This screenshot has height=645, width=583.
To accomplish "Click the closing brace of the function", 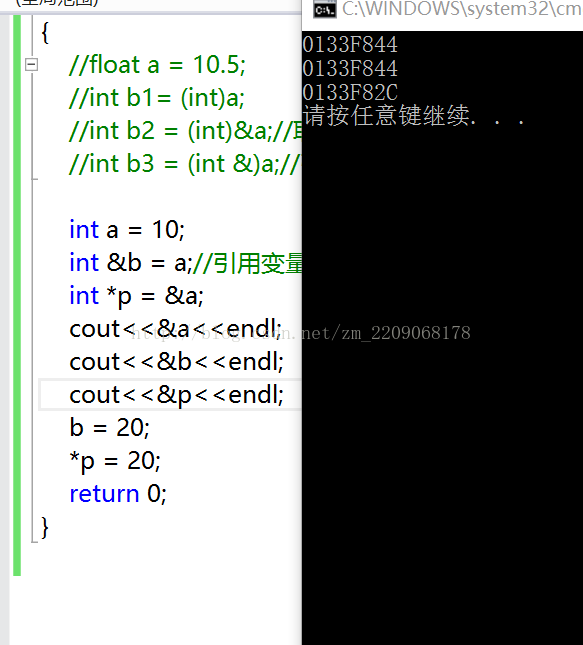I will (45, 527).
